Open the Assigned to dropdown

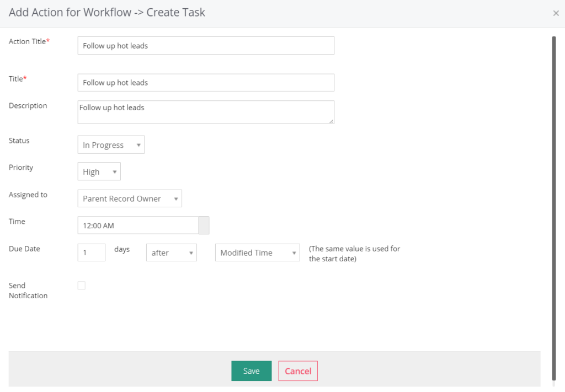click(x=130, y=198)
